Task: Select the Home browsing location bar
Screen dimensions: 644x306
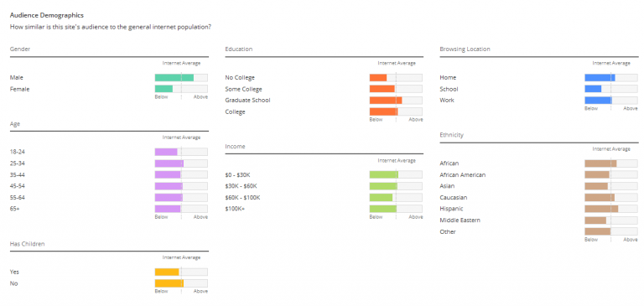Action: click(x=611, y=78)
